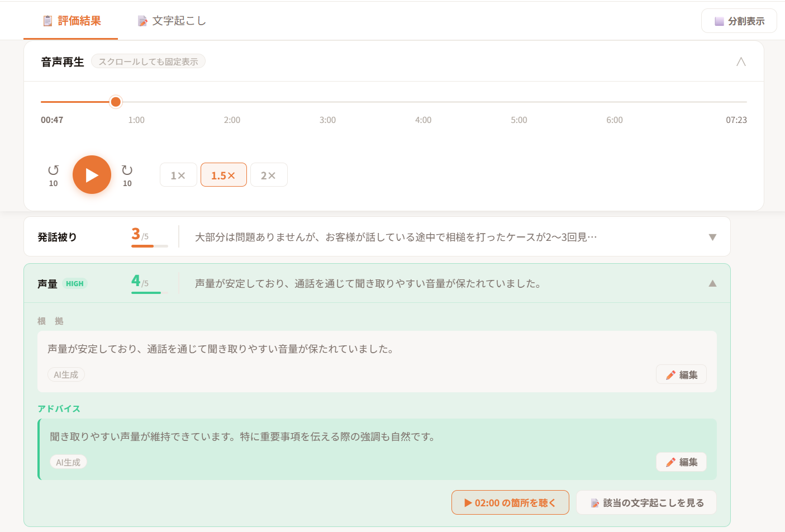Select the 1.5× speed option
This screenshot has height=532, width=785.
point(223,175)
